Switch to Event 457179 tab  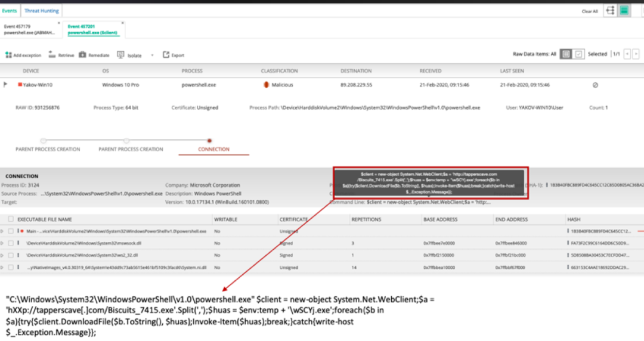pos(30,30)
